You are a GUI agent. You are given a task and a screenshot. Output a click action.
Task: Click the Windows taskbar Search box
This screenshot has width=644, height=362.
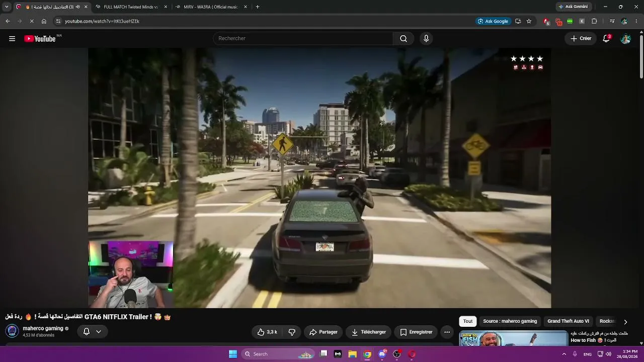[x=278, y=354]
